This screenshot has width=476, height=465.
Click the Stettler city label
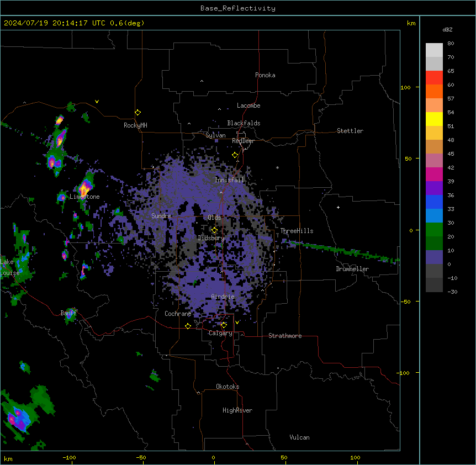point(350,131)
